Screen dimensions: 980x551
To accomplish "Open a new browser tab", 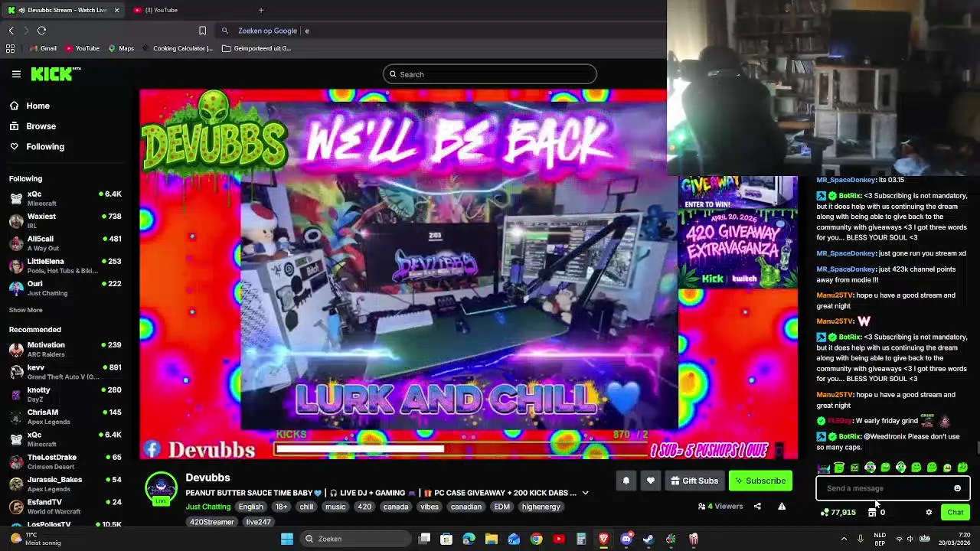I will click(261, 10).
